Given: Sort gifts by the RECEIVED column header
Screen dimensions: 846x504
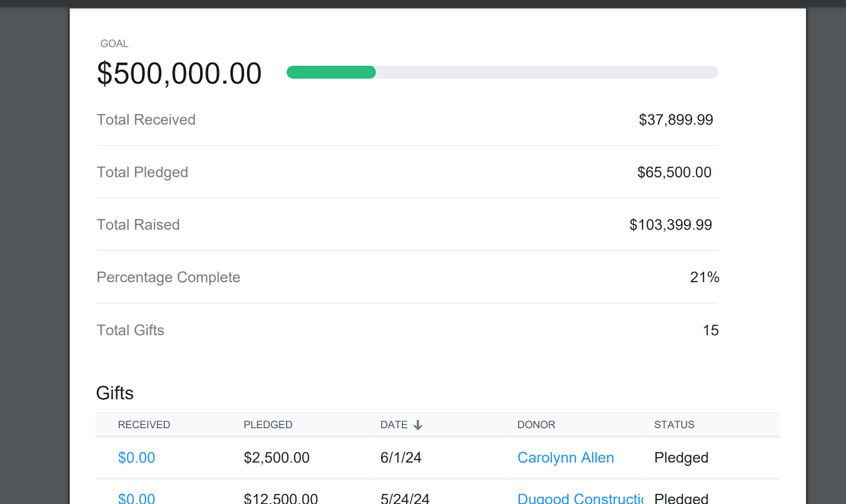Looking at the screenshot, I should 144,425.
